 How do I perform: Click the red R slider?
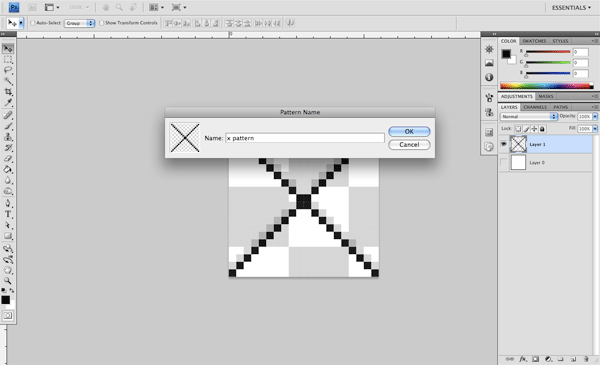548,52
